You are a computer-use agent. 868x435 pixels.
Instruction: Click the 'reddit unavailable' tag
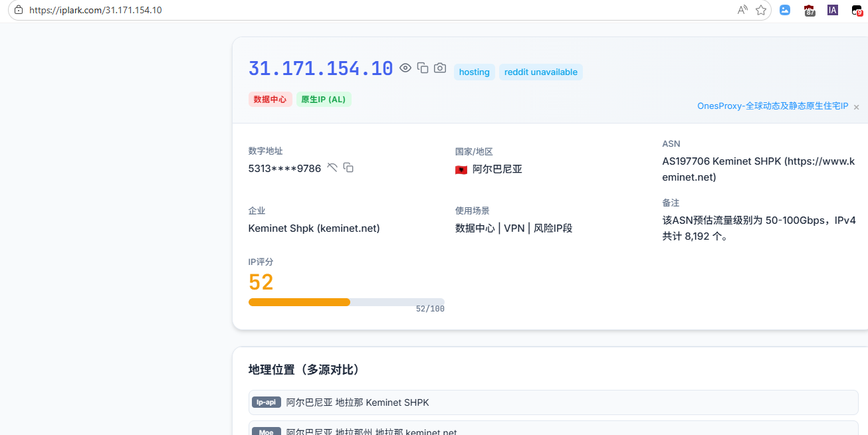[540, 72]
